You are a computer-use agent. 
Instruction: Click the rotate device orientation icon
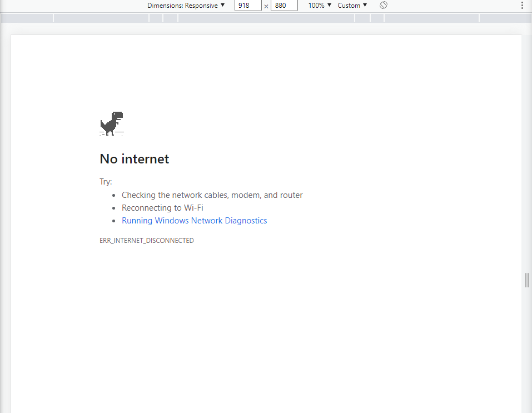(x=384, y=5)
